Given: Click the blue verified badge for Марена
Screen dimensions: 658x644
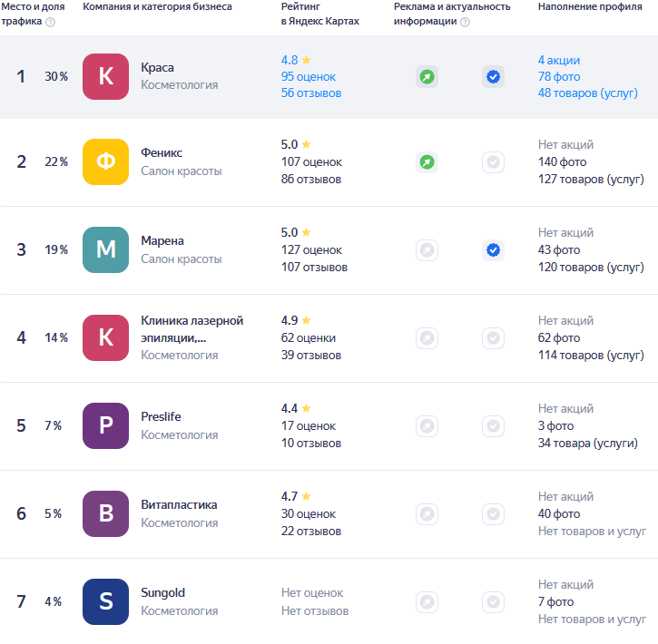Looking at the screenshot, I should coord(493,250).
